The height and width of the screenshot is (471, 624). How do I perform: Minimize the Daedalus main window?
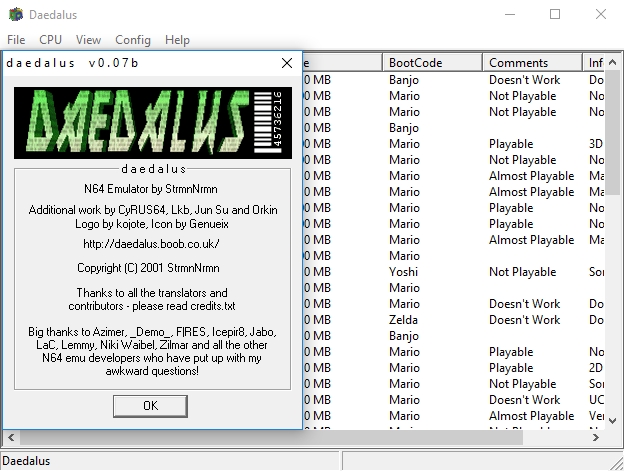tap(510, 15)
